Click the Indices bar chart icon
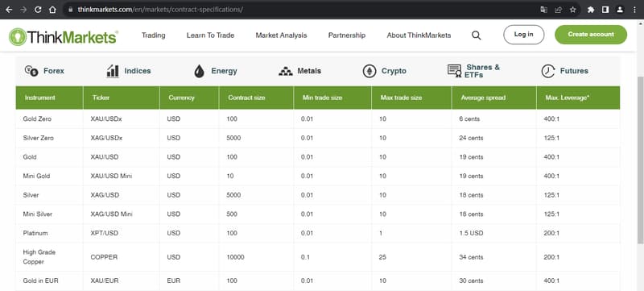644x291 pixels. 113,71
